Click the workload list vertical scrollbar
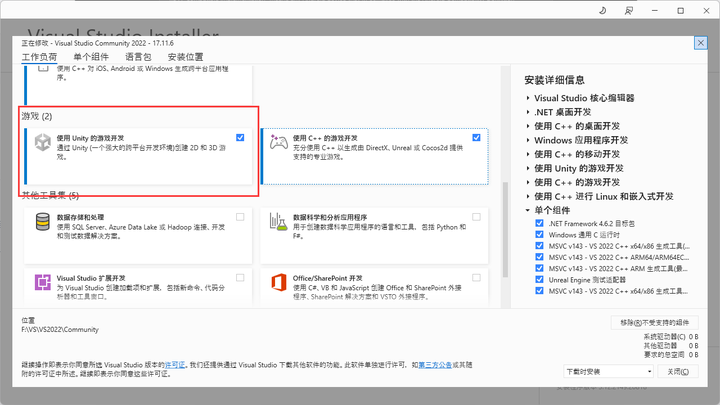 505,230
